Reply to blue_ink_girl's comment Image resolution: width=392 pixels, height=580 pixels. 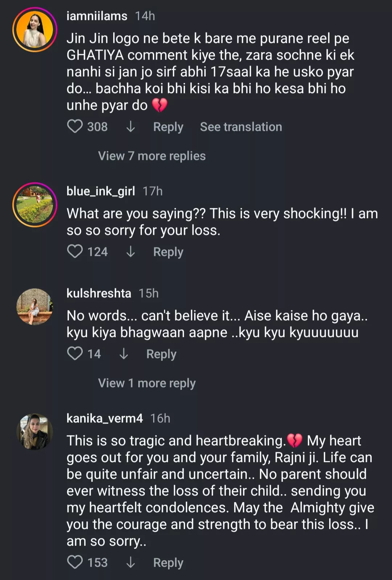click(x=168, y=252)
